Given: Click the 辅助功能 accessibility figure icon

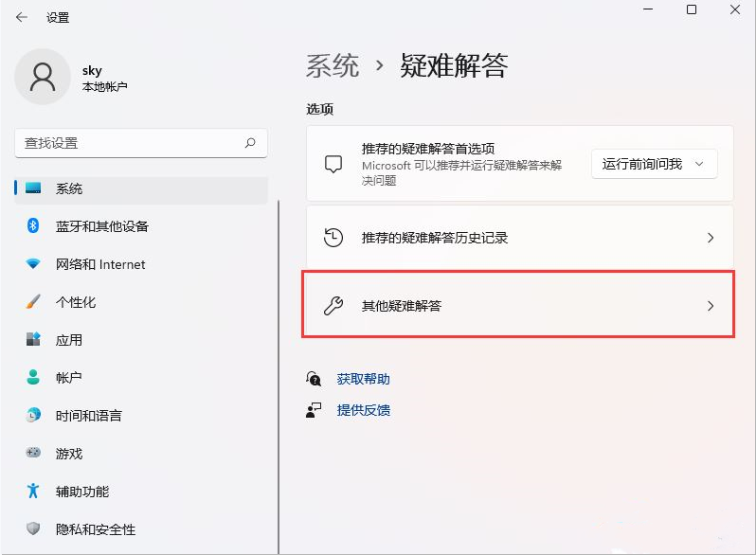Looking at the screenshot, I should click(33, 491).
